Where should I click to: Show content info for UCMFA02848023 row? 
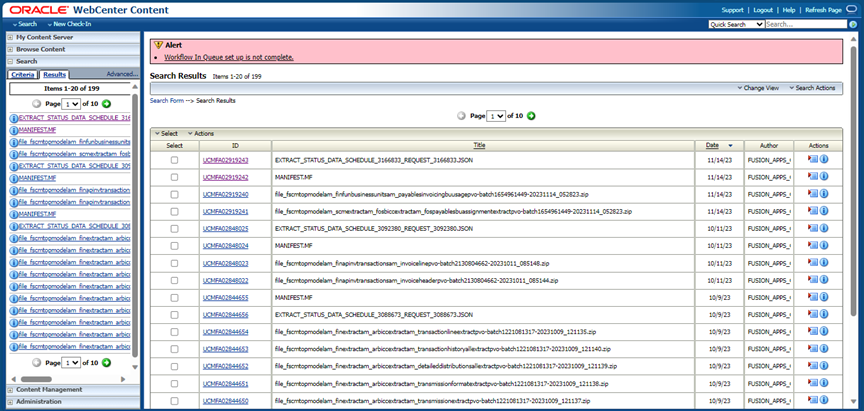point(824,263)
